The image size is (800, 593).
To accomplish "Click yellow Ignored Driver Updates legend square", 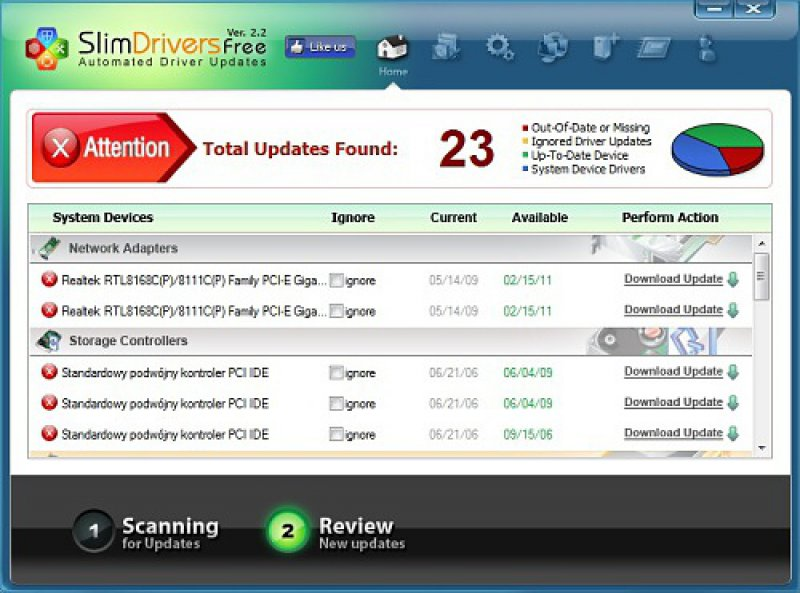I will (x=525, y=141).
